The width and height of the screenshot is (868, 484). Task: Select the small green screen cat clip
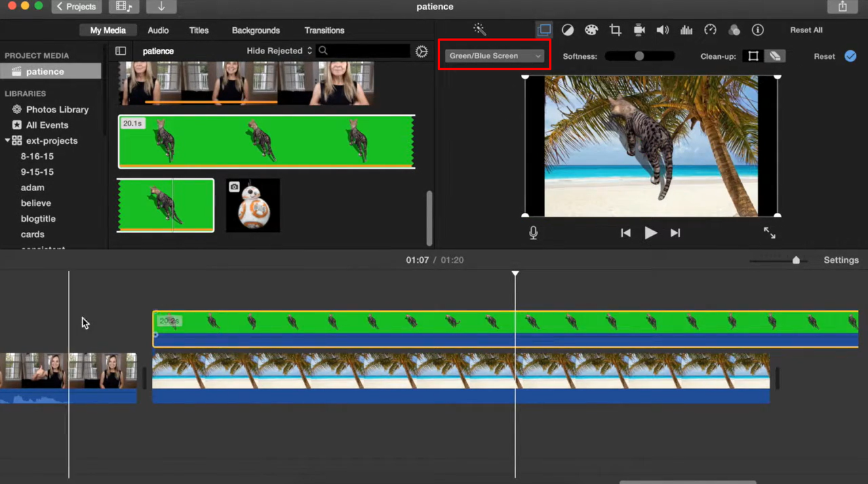[165, 205]
